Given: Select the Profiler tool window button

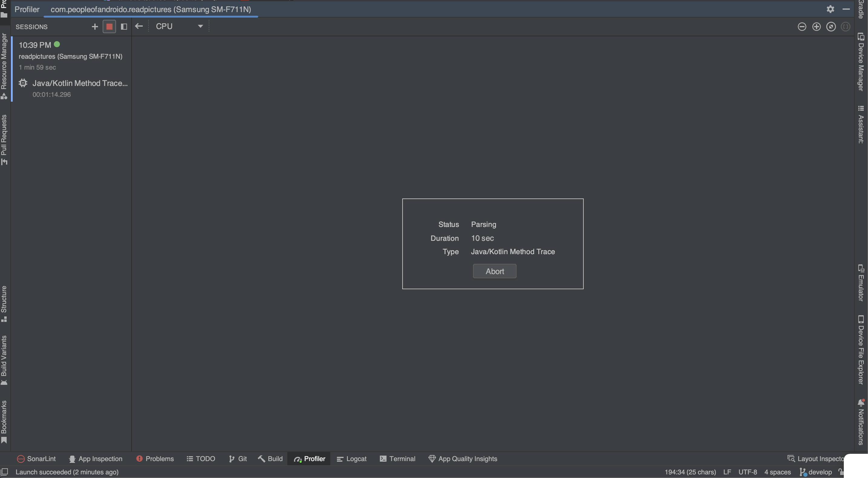Looking at the screenshot, I should click(309, 459).
